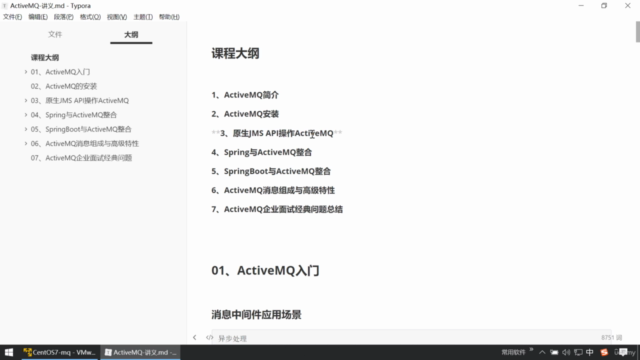The width and height of the screenshot is (640, 360).
Task: Expand the 03、原生JMS API outline node
Action: 26,100
